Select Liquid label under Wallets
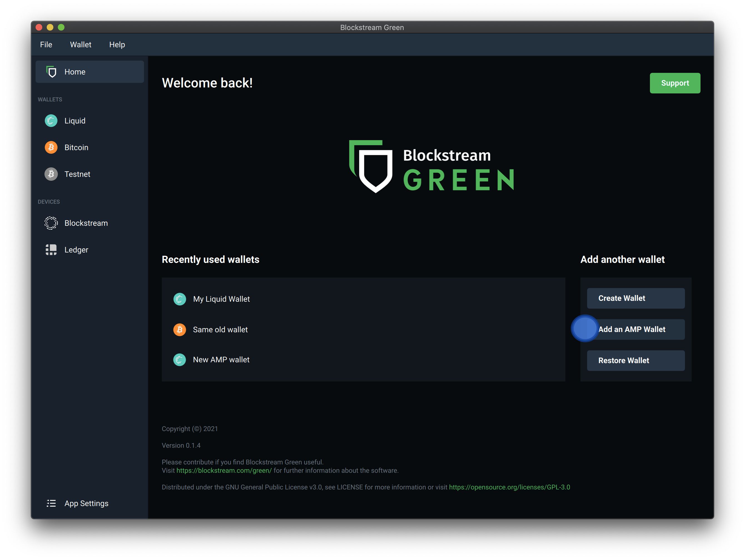745x560 pixels. (x=75, y=121)
